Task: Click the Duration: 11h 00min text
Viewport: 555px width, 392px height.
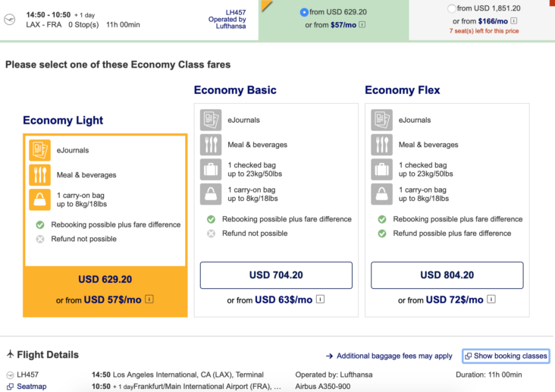Action: [489, 375]
